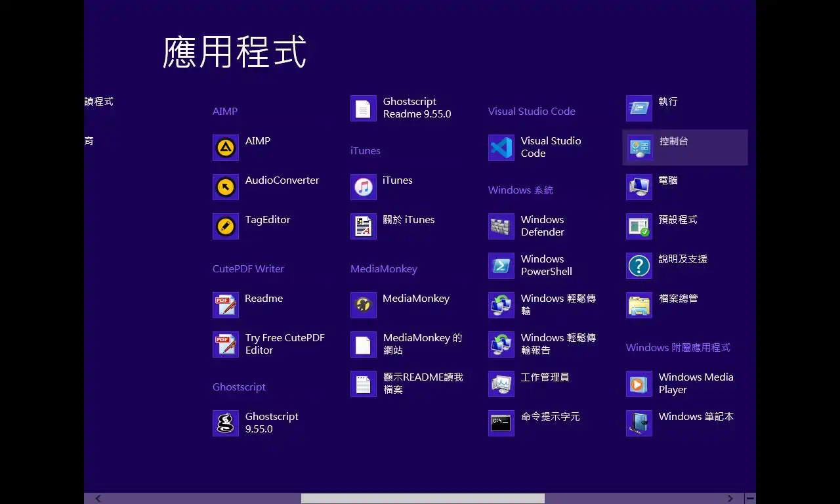Launch Try Free CutePDF Editor icon
Screen dimensions: 840x504
pos(226,345)
